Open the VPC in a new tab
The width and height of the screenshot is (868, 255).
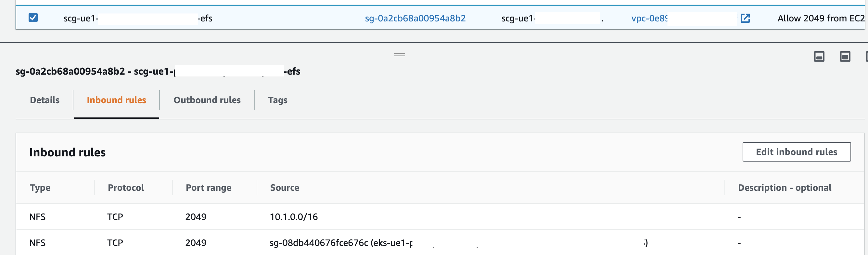745,18
